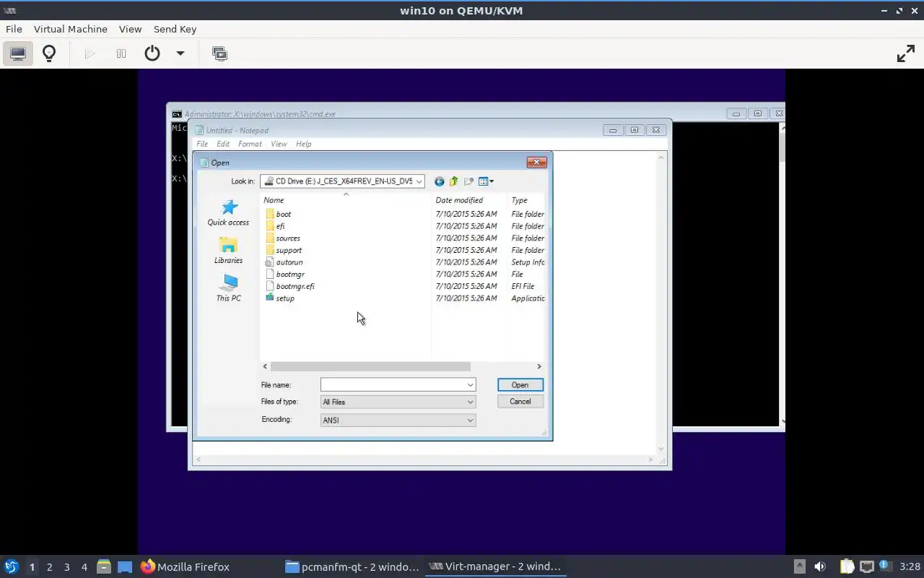Image resolution: width=924 pixels, height=578 pixels.
Task: Open the Send Key menu
Action: (x=175, y=29)
